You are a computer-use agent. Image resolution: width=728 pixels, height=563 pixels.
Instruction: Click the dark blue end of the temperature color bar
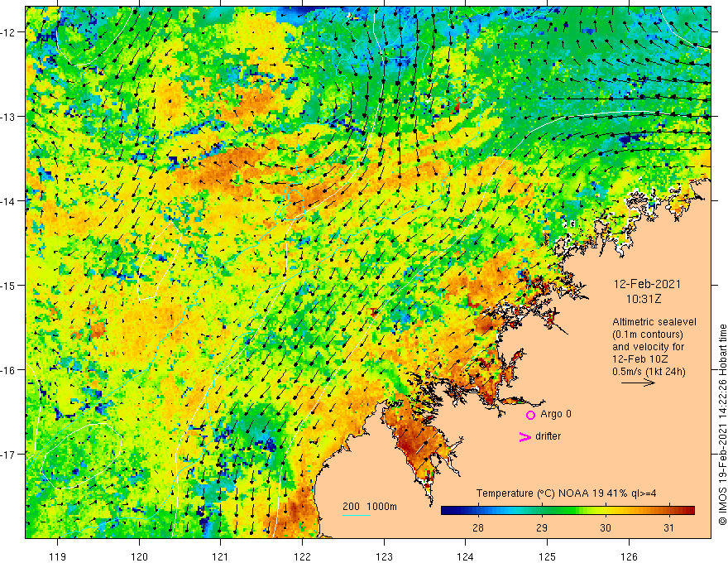[x=447, y=511]
